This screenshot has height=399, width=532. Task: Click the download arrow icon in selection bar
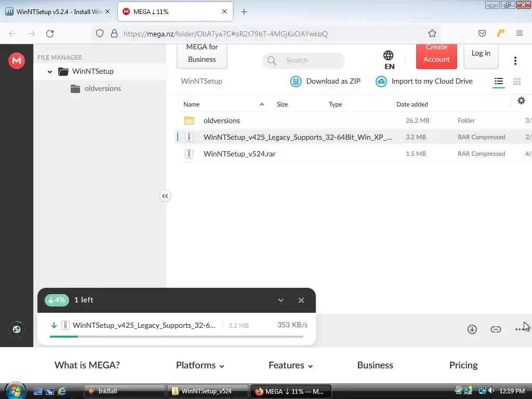472,329
